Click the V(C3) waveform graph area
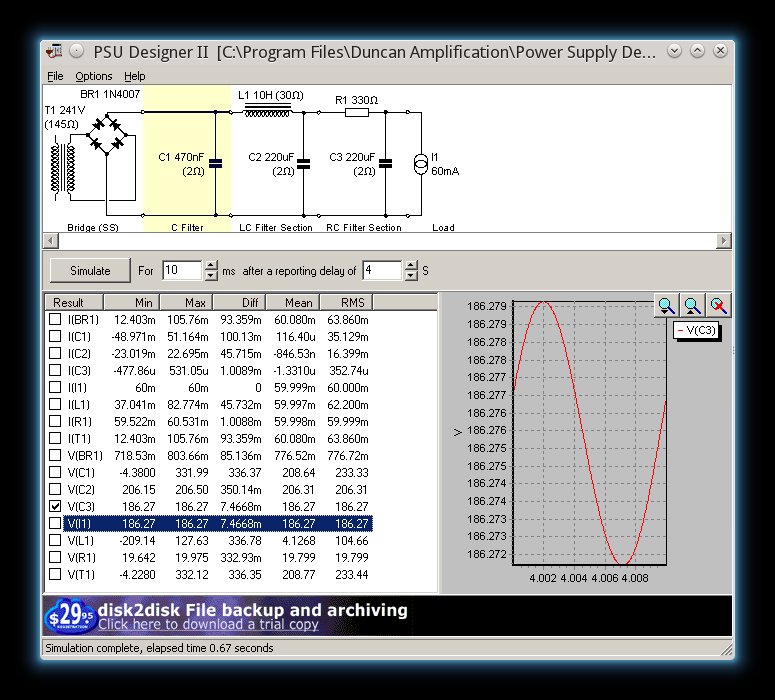The height and width of the screenshot is (700, 775). pos(590,433)
